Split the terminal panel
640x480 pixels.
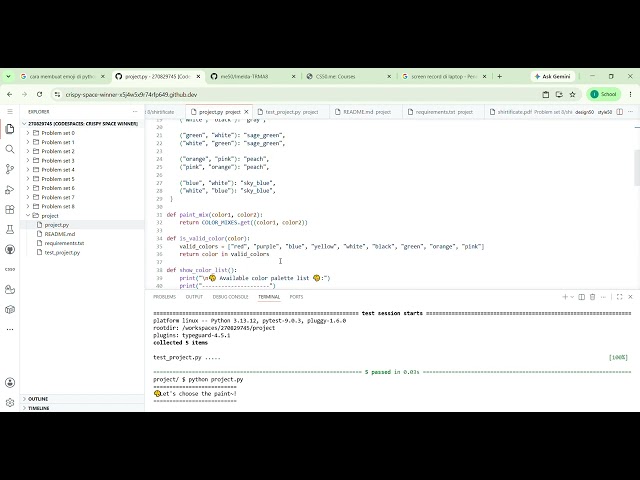(582, 297)
